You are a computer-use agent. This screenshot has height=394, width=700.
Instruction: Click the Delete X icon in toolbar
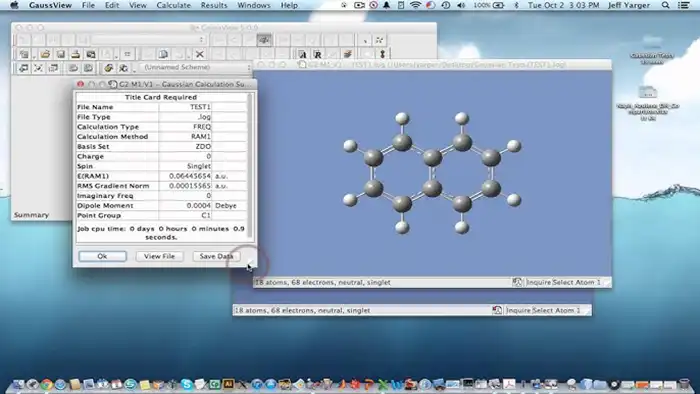200,54
